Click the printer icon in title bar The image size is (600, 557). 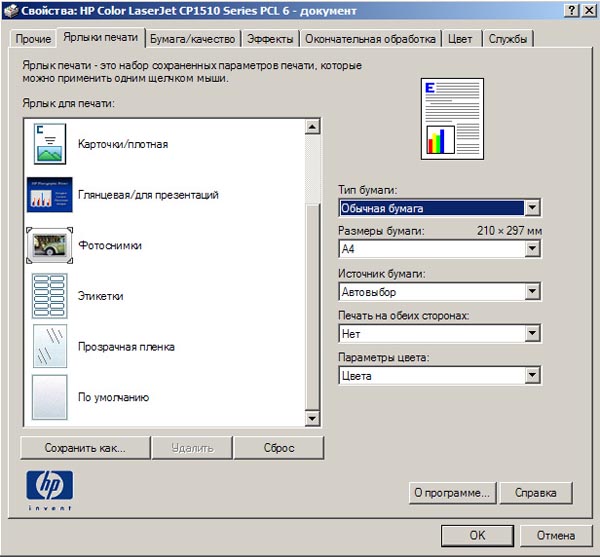[11, 10]
